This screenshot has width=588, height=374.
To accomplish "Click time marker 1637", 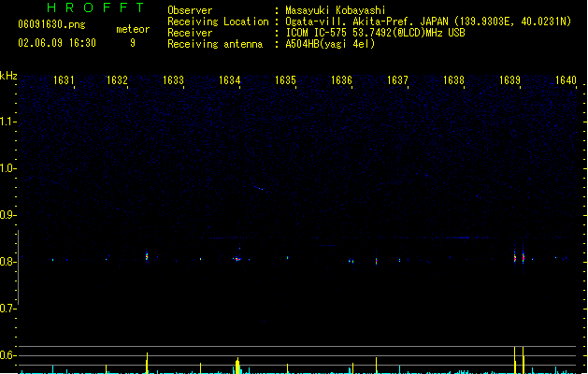I will 397,80.
